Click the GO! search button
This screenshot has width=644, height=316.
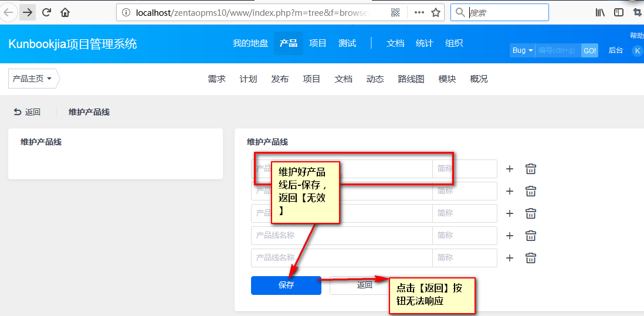pyautogui.click(x=590, y=50)
